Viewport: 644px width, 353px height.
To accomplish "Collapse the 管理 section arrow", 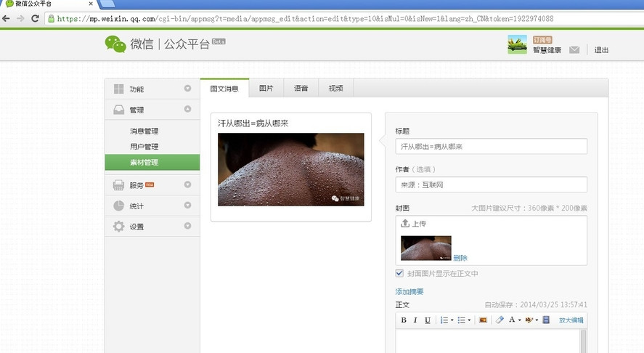I will (x=188, y=109).
